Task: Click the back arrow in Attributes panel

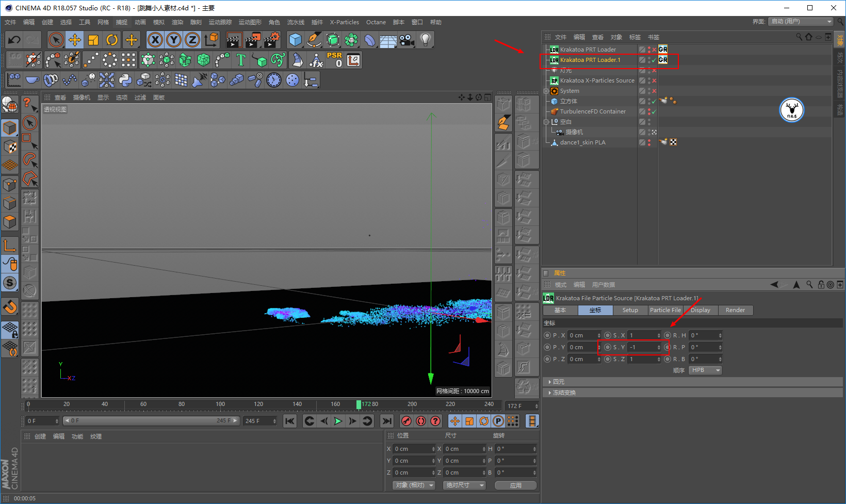Action: pos(774,284)
